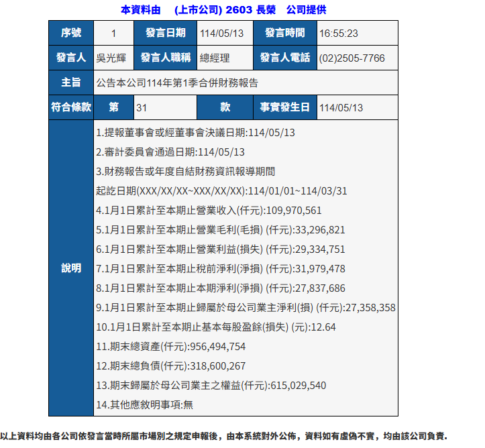Image resolution: width=485 pixels, height=448 pixels.
Task: Select the 發言日期 header cell
Action: (x=166, y=33)
